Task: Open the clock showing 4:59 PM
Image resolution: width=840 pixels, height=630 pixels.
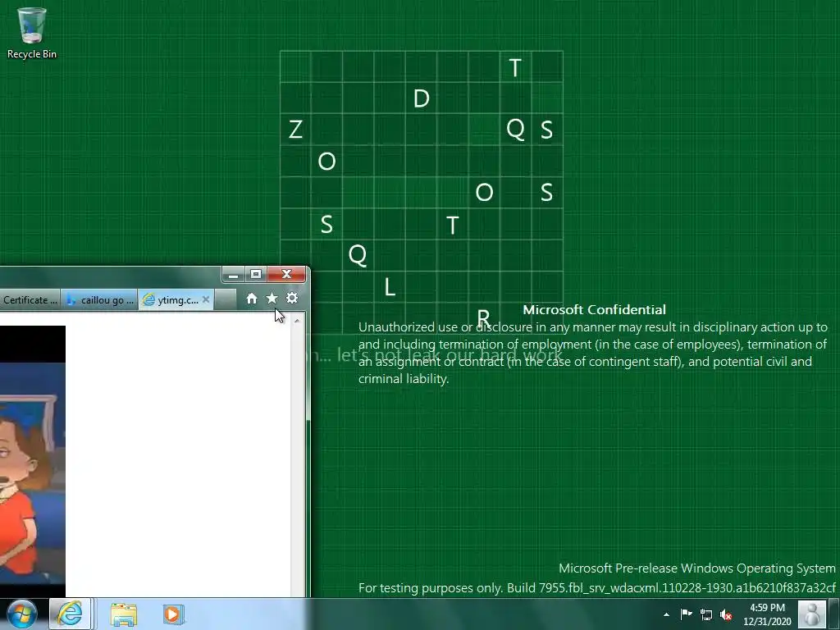Action: pos(767,614)
